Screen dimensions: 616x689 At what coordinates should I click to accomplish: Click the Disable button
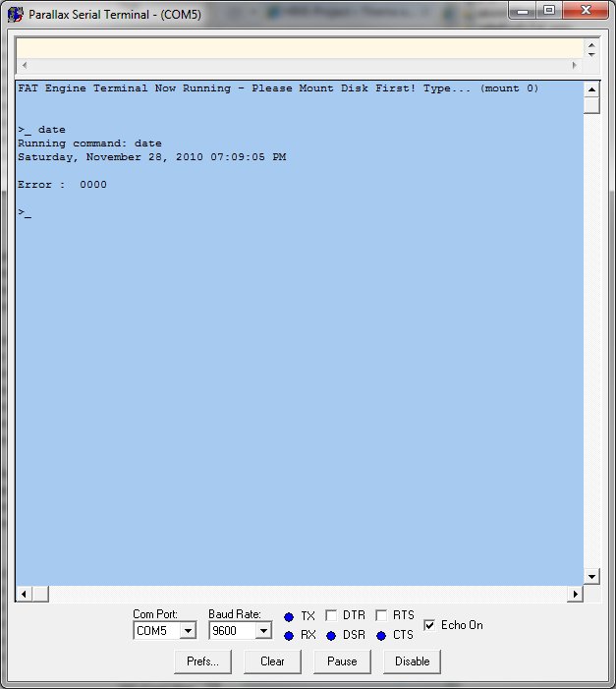[412, 661]
